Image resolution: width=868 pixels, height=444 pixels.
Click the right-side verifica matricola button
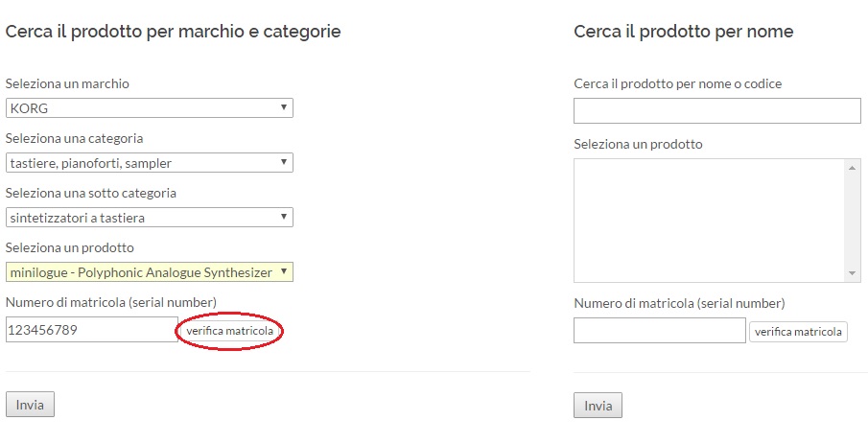click(x=798, y=332)
